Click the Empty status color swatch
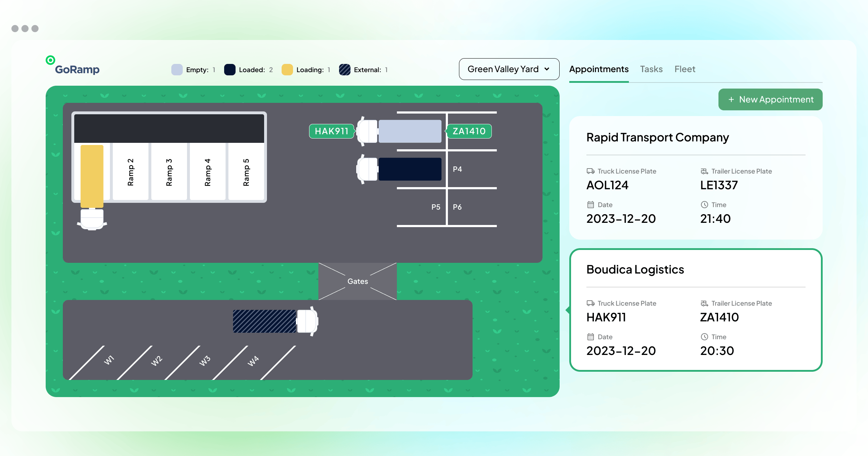 (177, 70)
